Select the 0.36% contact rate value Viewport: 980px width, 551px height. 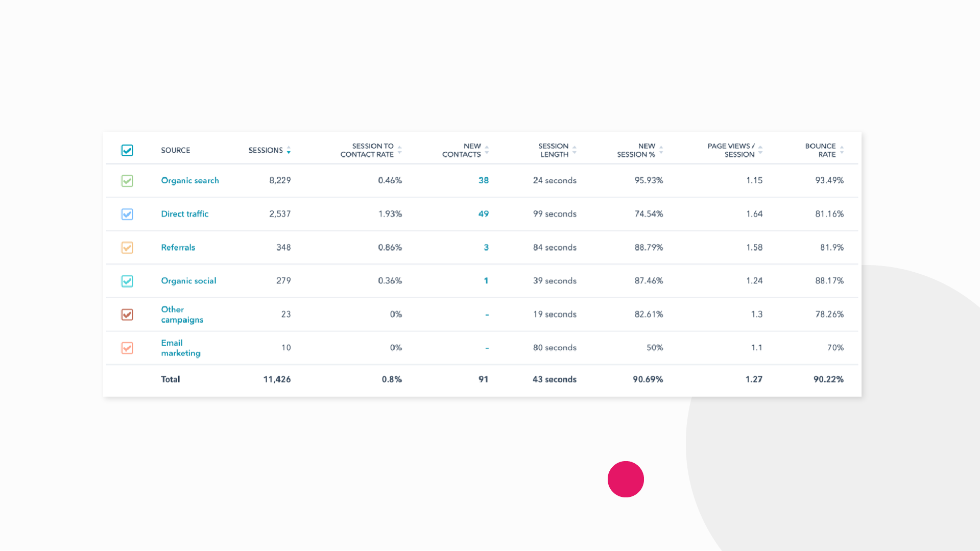coord(390,281)
